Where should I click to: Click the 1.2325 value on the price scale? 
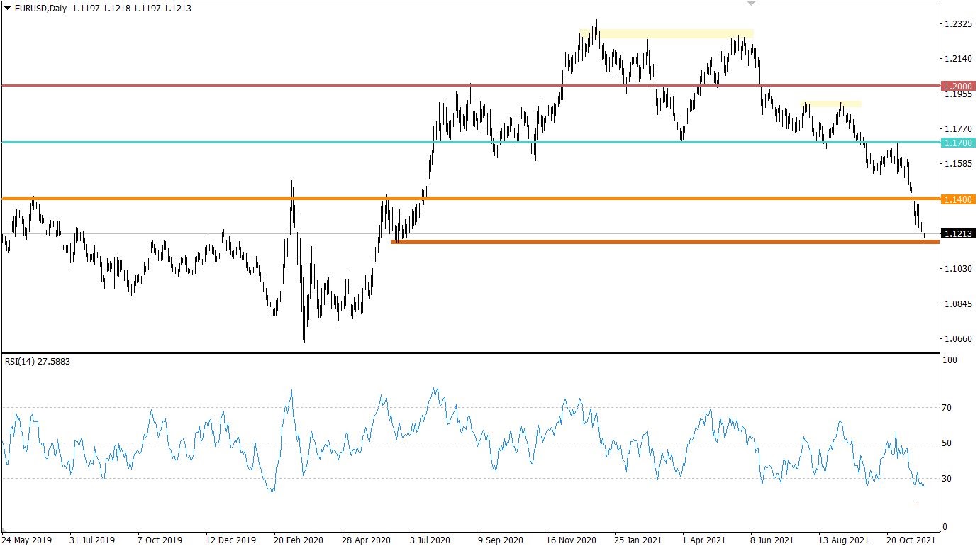[957, 24]
